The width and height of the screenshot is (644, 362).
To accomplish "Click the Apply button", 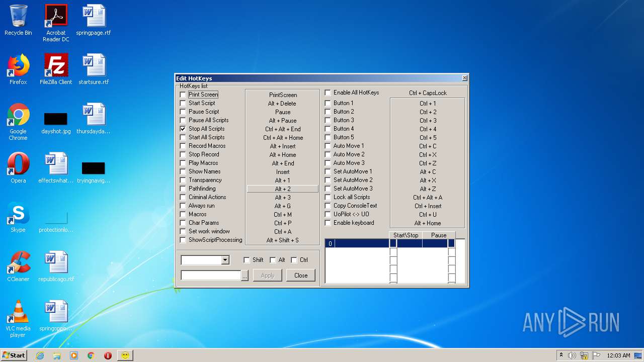I will (268, 276).
